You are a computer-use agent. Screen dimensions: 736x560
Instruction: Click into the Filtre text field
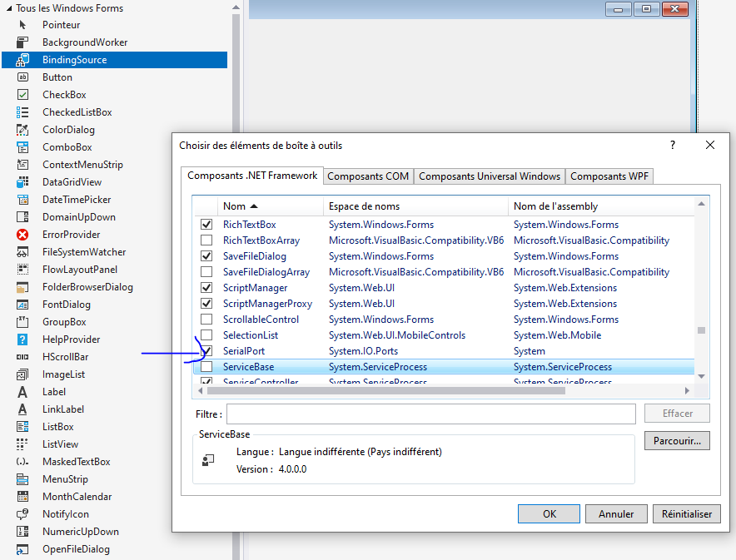[x=430, y=414]
